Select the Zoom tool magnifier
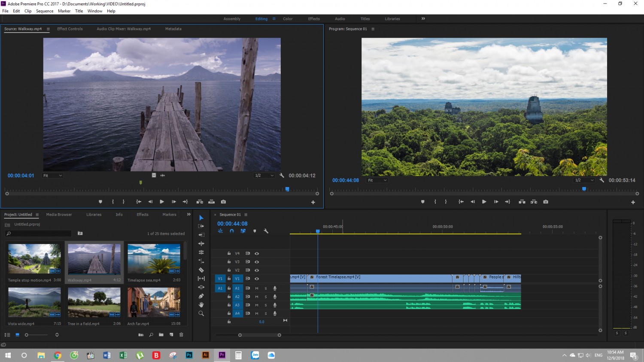 [201, 314]
